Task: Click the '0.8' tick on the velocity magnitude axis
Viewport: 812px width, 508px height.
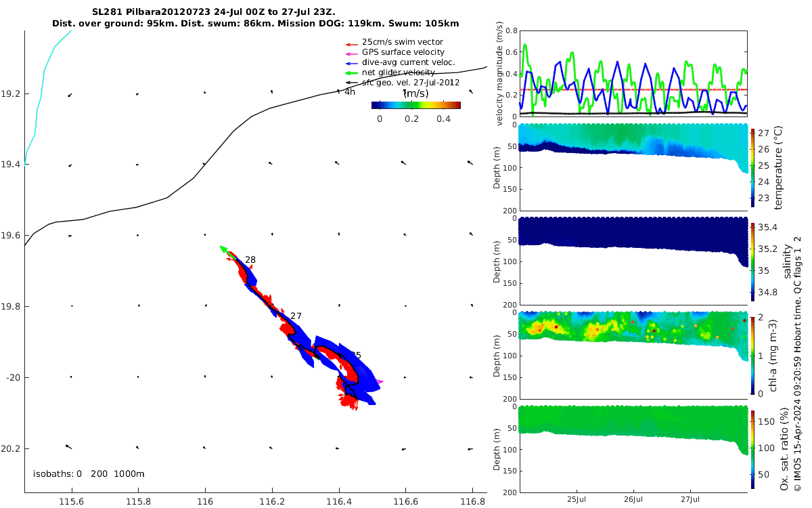Action: tap(510, 31)
